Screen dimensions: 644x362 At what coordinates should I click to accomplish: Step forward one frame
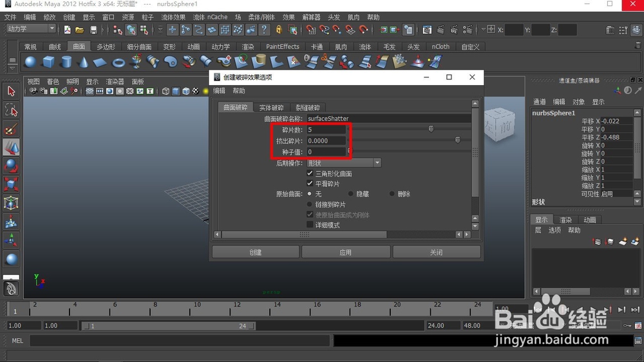(622, 310)
